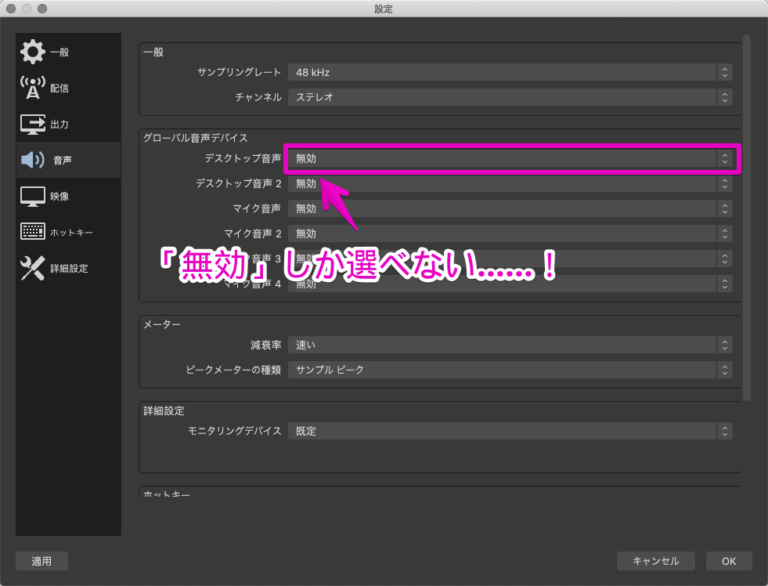Click the 設定 window title text
The image size is (768, 586).
(384, 9)
